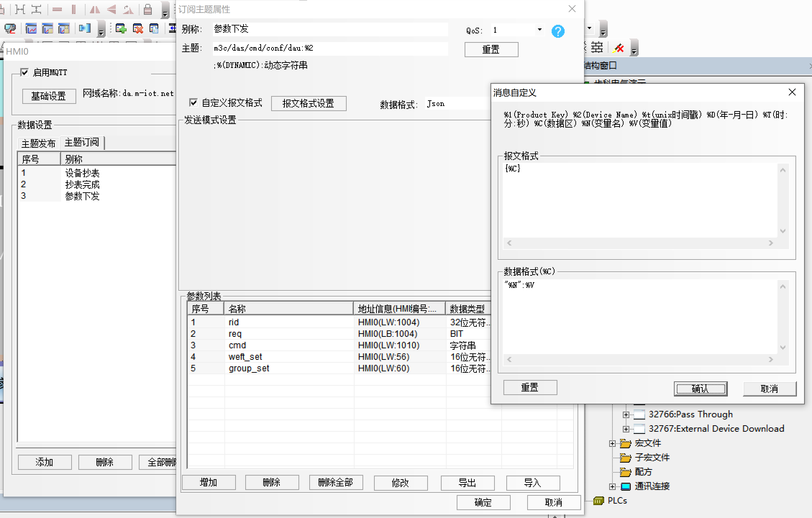Click inside the 报文格式 text area
The height and width of the screenshot is (518, 812).
640,201
